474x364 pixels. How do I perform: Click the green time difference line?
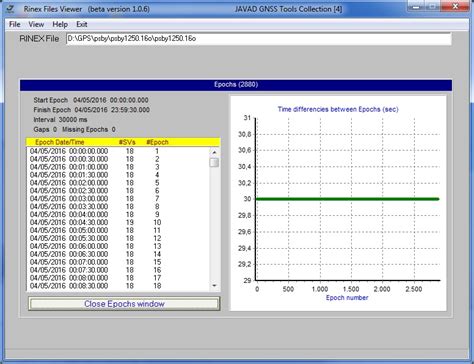pyautogui.click(x=347, y=199)
